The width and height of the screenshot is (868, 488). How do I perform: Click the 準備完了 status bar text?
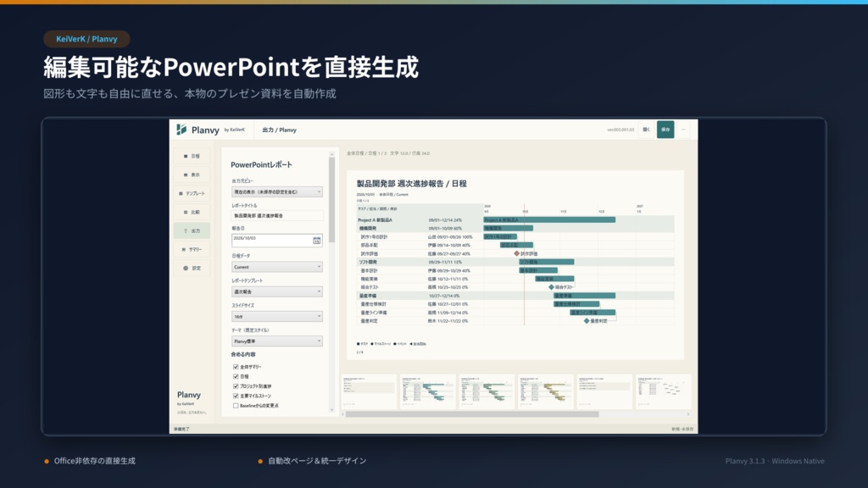point(181,429)
